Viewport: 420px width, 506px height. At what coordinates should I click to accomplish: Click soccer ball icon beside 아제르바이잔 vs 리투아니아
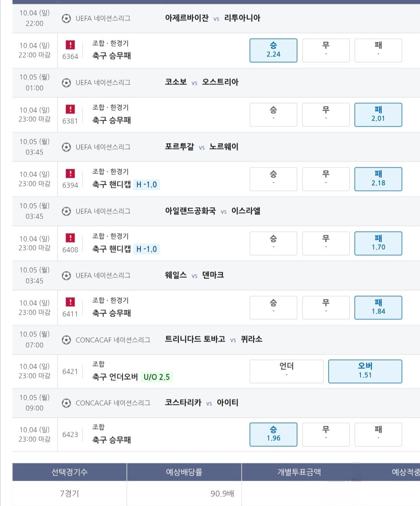tap(66, 18)
